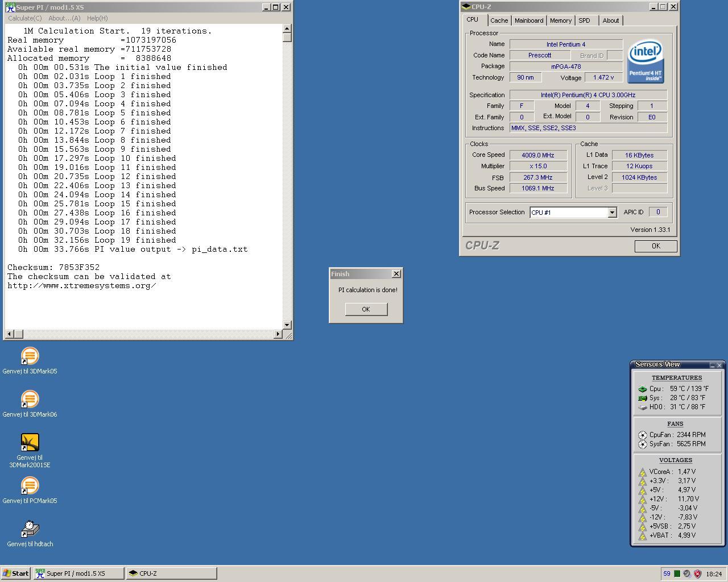Viewport: 728px width, 582px height.
Task: Click Super PI horizontal scrollbar right arrow
Action: coord(278,334)
